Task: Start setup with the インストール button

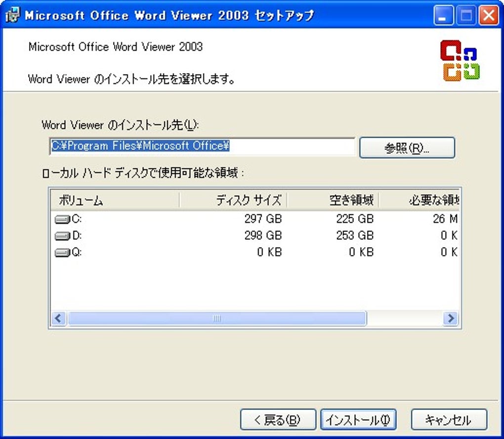Action: pyautogui.click(x=358, y=419)
